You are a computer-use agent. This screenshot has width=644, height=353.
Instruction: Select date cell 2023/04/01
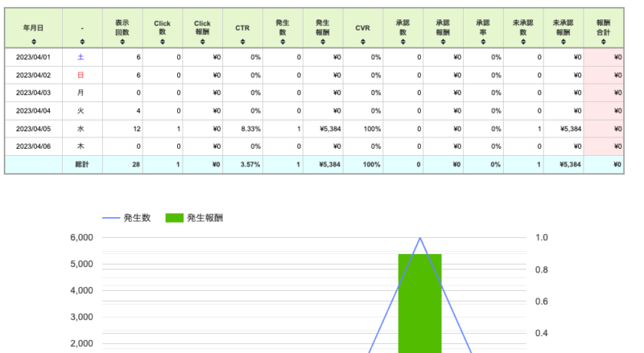tap(33, 57)
